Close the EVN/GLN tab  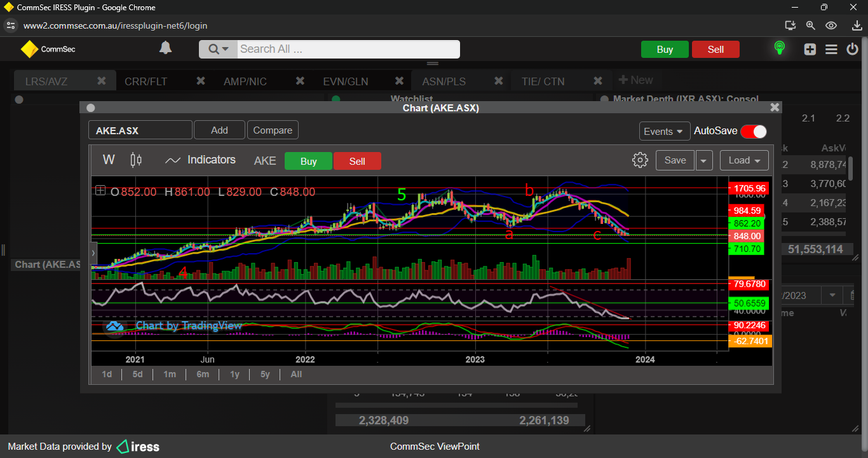(399, 81)
